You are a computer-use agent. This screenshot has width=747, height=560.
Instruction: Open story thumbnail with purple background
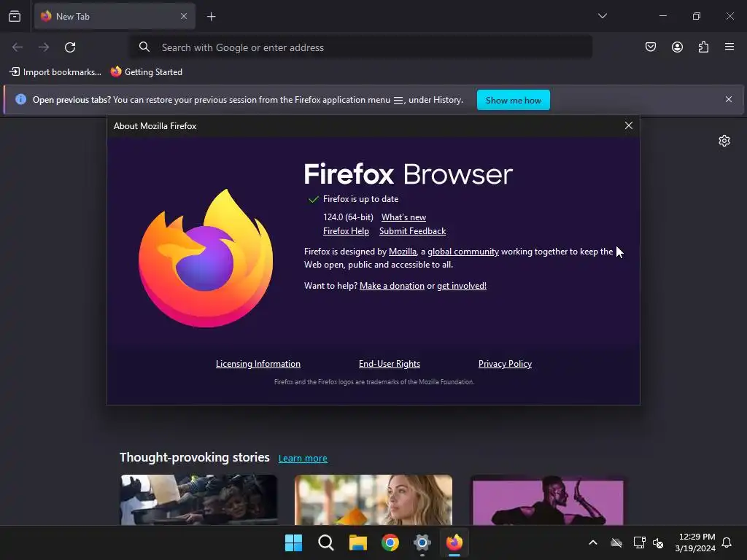coord(548,499)
